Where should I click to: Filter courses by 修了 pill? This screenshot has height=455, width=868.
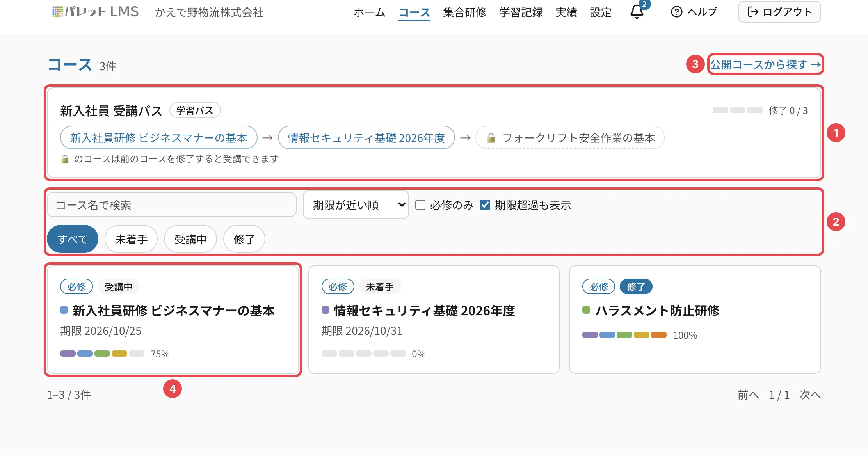coord(244,239)
